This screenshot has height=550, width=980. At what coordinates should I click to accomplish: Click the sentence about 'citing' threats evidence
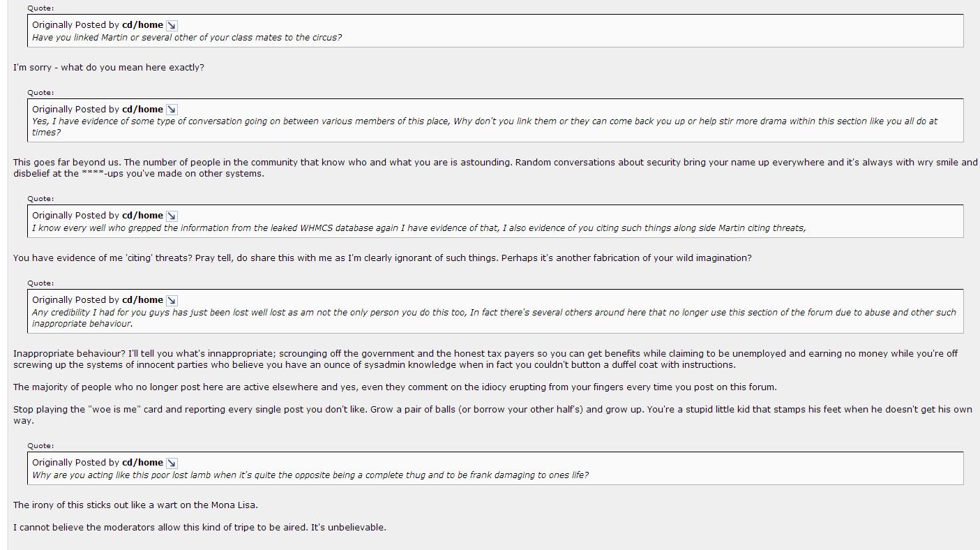pos(382,258)
